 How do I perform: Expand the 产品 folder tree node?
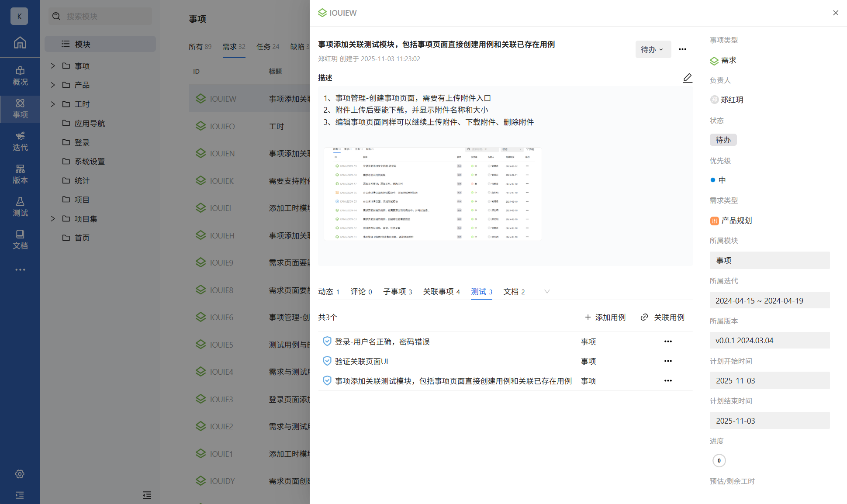53,85
